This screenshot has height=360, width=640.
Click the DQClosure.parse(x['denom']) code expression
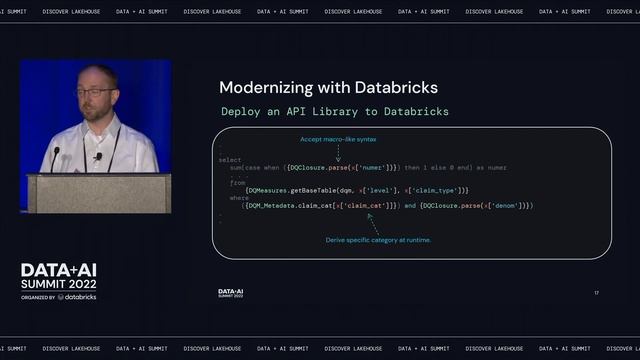click(476, 206)
